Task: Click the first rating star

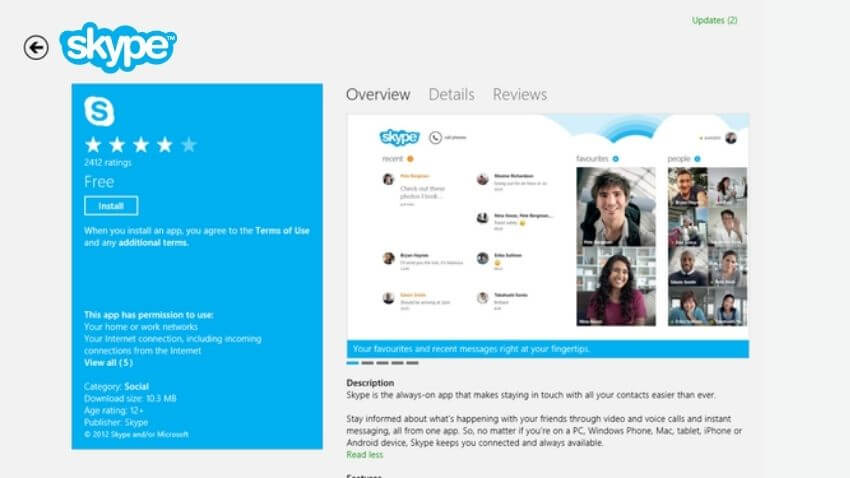Action: coord(93,145)
